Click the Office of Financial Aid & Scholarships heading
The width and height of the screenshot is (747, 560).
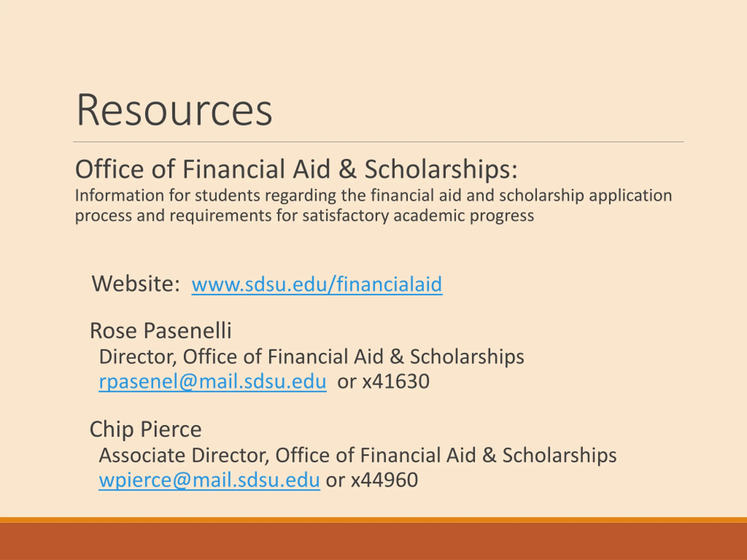point(296,169)
